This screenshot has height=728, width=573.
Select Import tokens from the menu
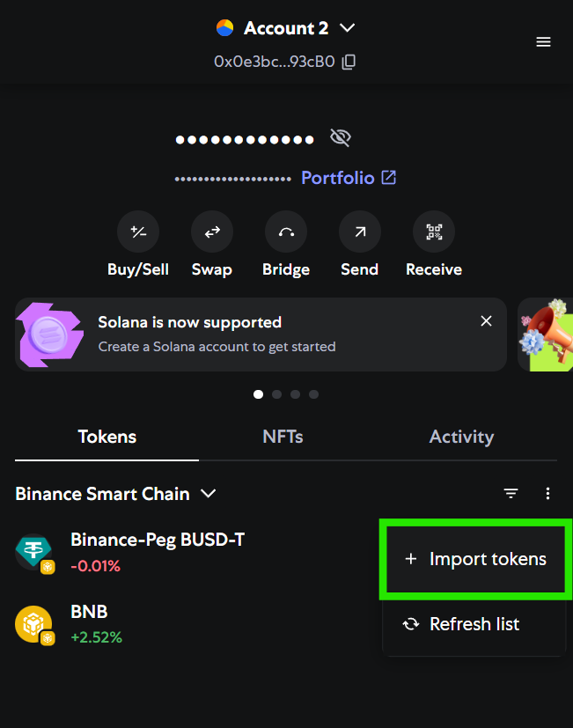click(475, 559)
